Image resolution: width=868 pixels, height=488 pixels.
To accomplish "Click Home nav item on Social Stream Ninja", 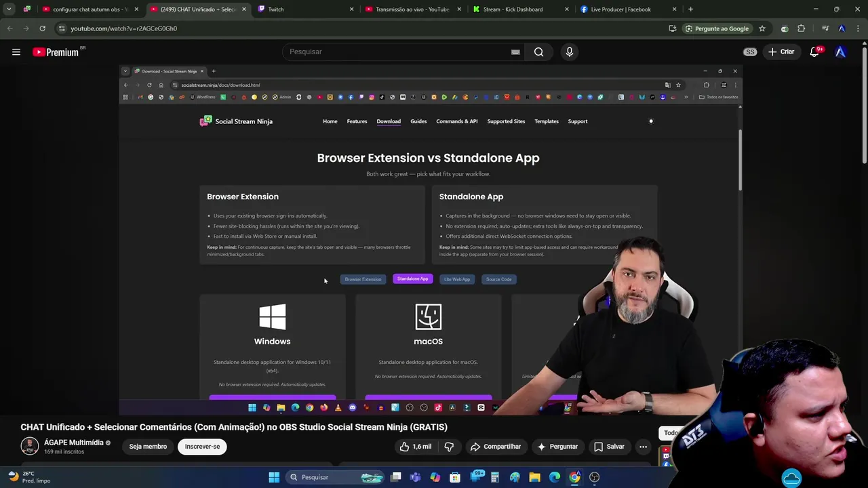I will point(330,121).
